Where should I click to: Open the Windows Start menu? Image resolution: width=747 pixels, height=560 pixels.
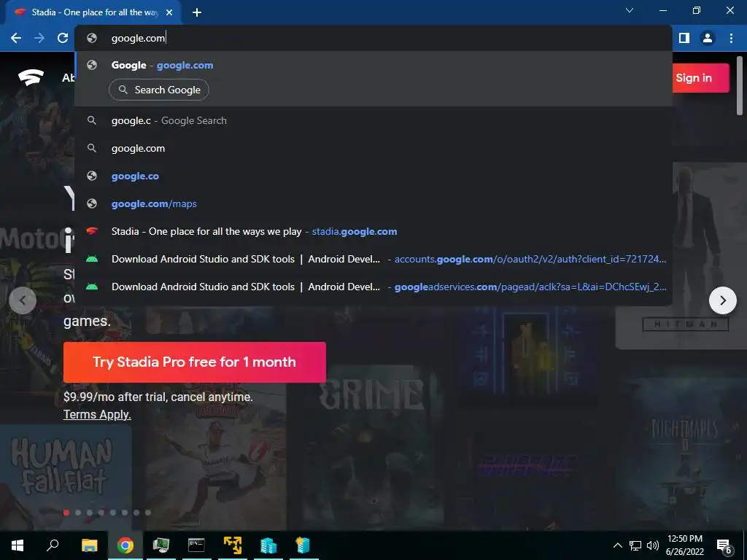coord(18,545)
